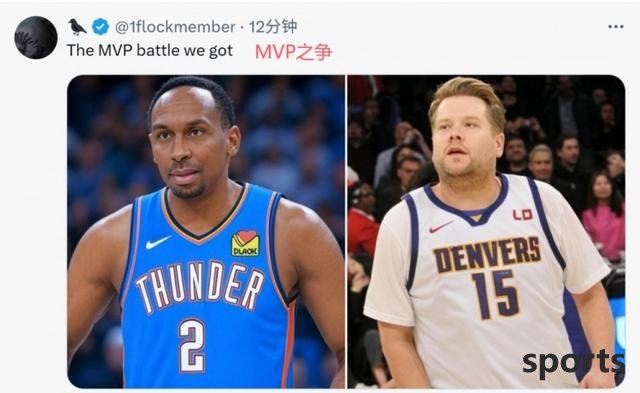
Task: Select the tweet text 'The MVP battle we got'
Action: click(x=150, y=51)
